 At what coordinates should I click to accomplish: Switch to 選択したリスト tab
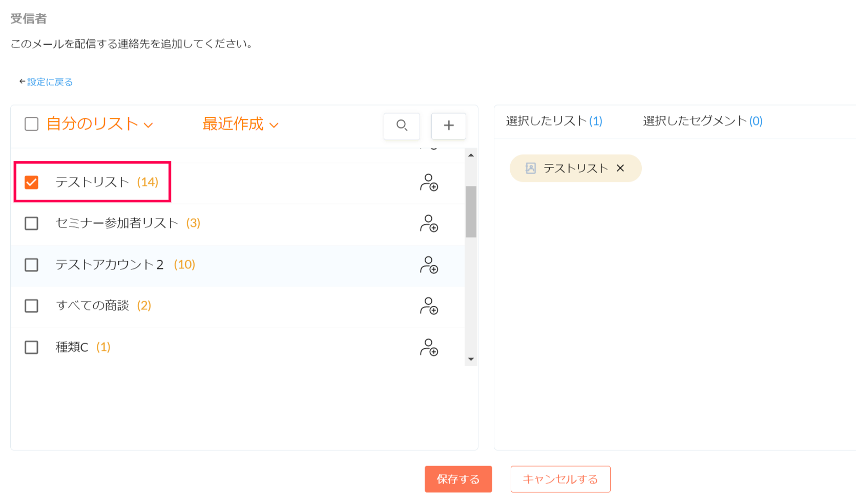554,121
